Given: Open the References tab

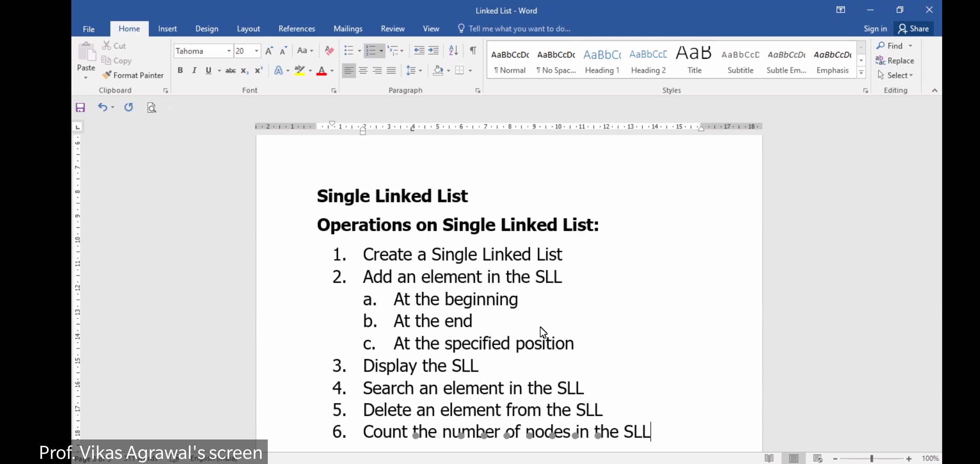Looking at the screenshot, I should tap(297, 29).
